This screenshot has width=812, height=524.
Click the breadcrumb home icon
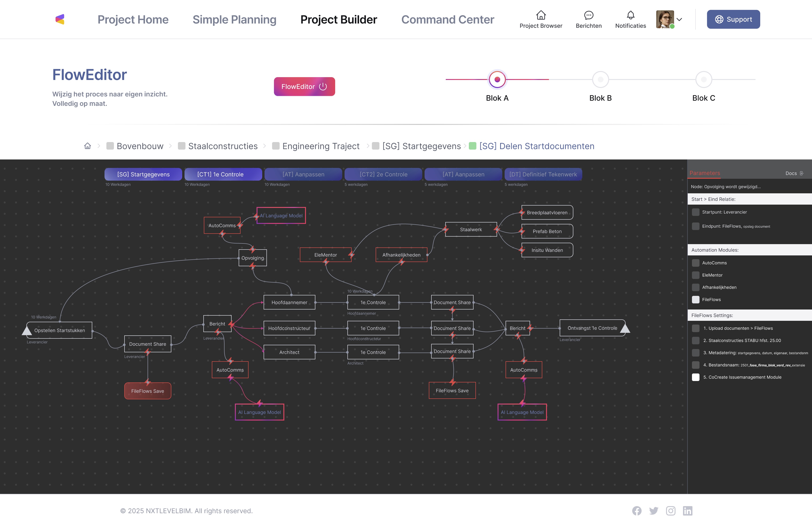88,146
